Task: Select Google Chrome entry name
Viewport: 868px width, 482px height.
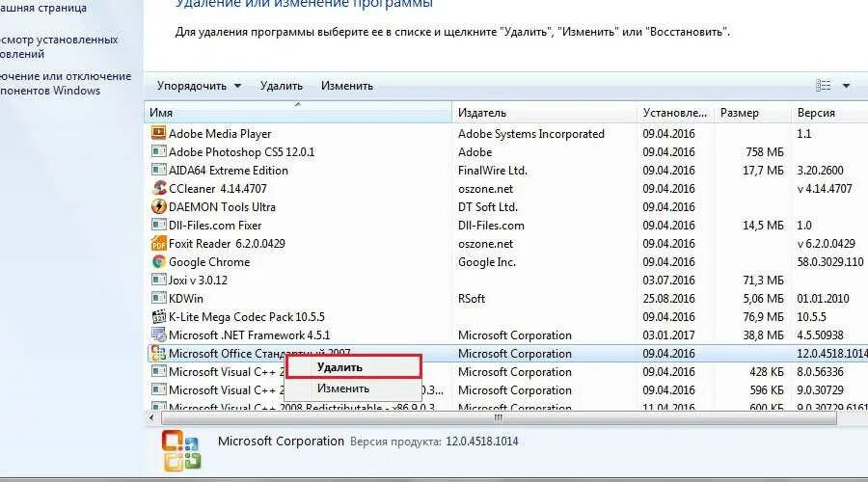Action: (x=209, y=262)
